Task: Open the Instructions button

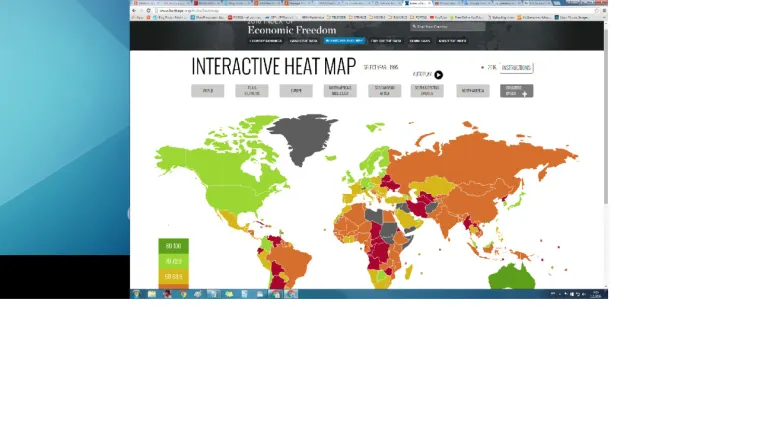Action: (x=516, y=68)
